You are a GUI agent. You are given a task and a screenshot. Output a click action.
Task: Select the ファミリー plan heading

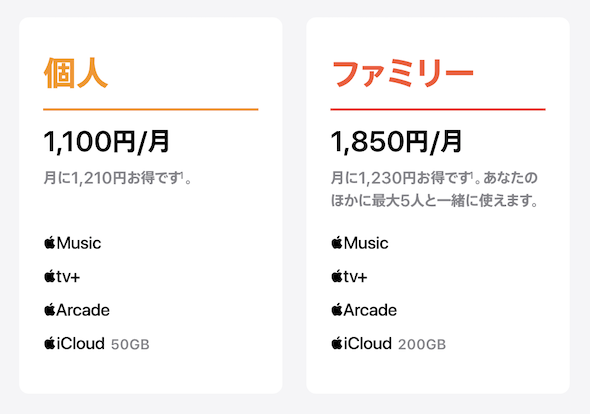(x=402, y=73)
